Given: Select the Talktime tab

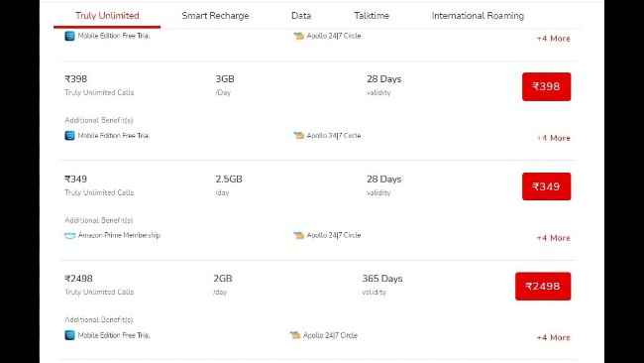Looking at the screenshot, I should (372, 16).
